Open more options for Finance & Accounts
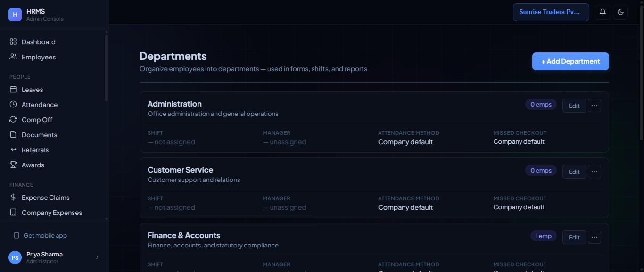 pos(594,237)
